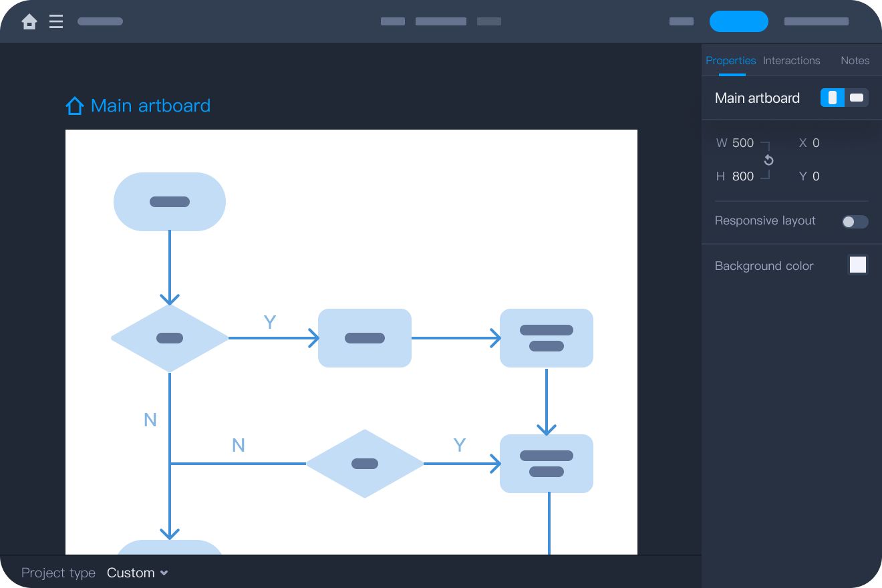
Task: Edit the height H value field
Action: (x=743, y=176)
